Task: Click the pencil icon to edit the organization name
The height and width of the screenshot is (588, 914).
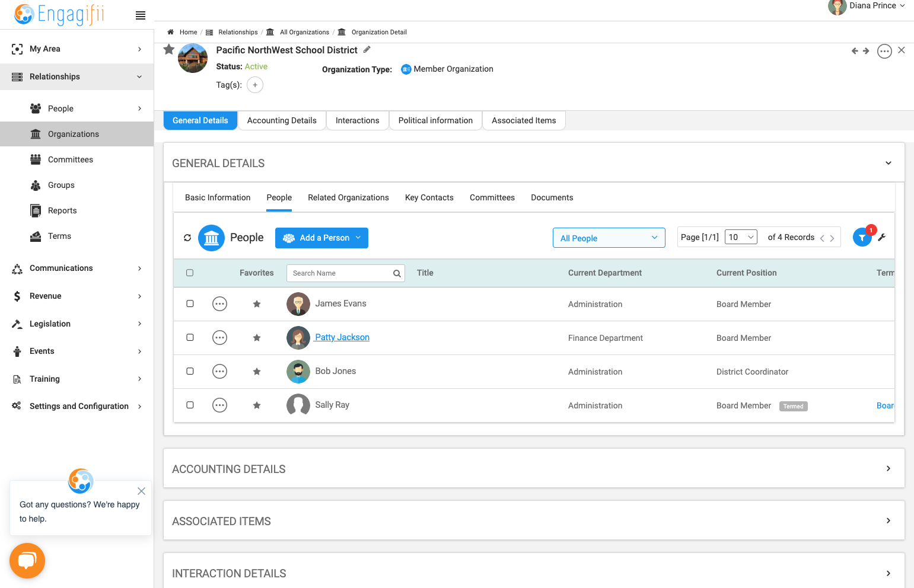Action: [367, 50]
